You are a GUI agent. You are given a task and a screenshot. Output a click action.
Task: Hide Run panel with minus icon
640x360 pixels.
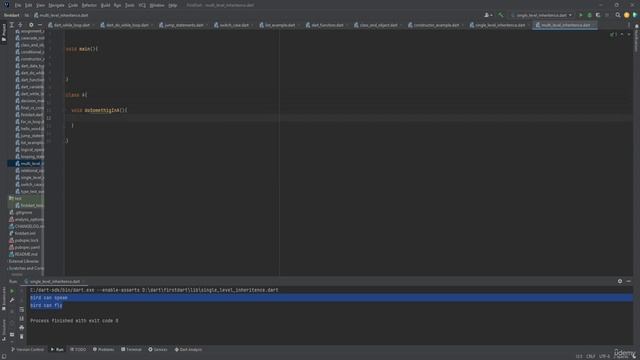point(629,281)
